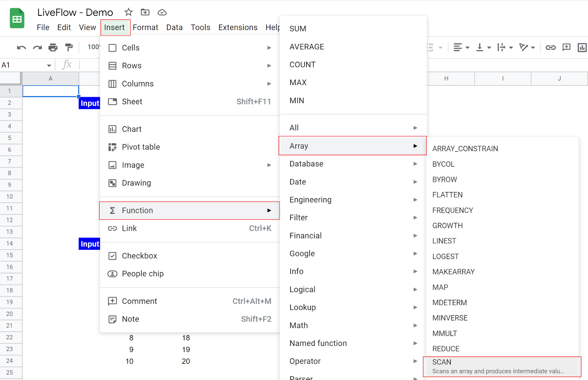Select cell A1 in the sheet
This screenshot has height=380, width=588.
point(51,91)
